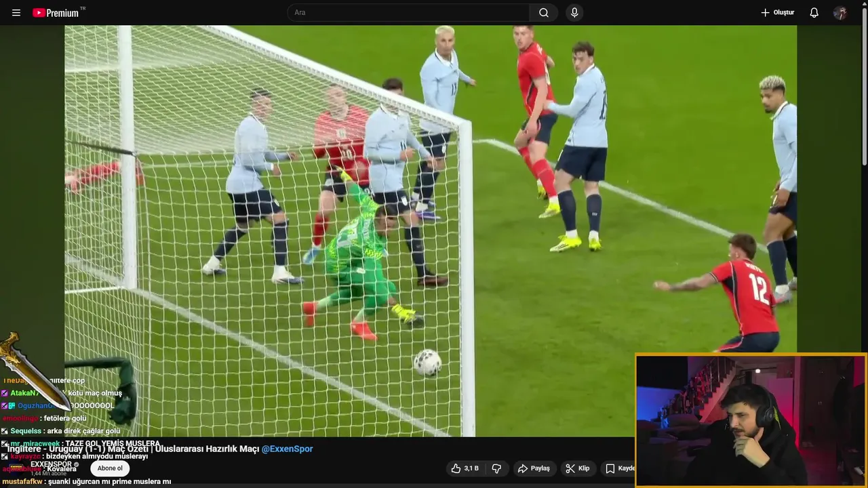The image size is (868, 488).
Task: Start voice search with microphone icon
Action: tap(574, 12)
